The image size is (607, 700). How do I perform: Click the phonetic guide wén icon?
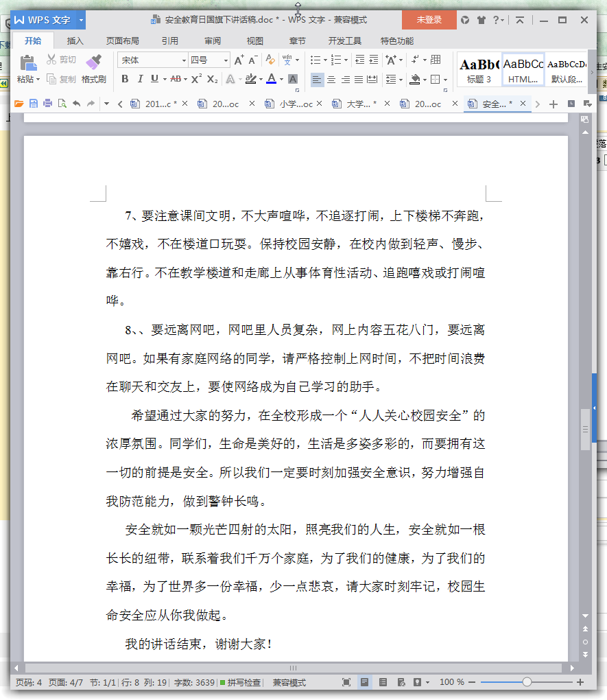[x=287, y=60]
